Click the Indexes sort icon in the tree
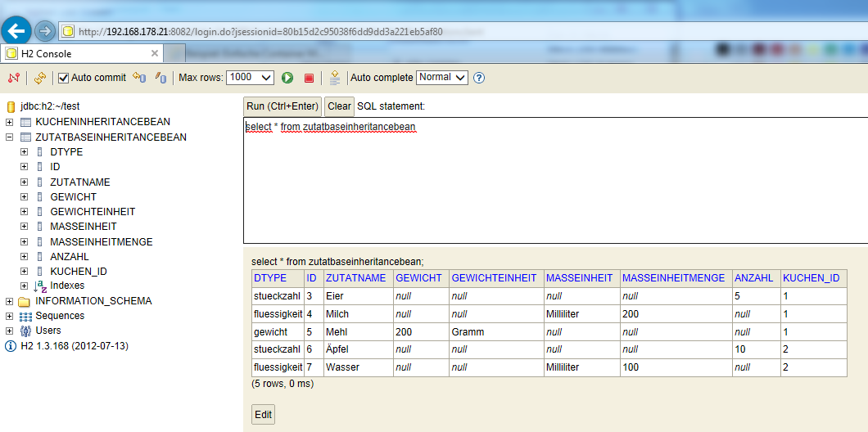The width and height of the screenshot is (868, 432). coord(40,286)
